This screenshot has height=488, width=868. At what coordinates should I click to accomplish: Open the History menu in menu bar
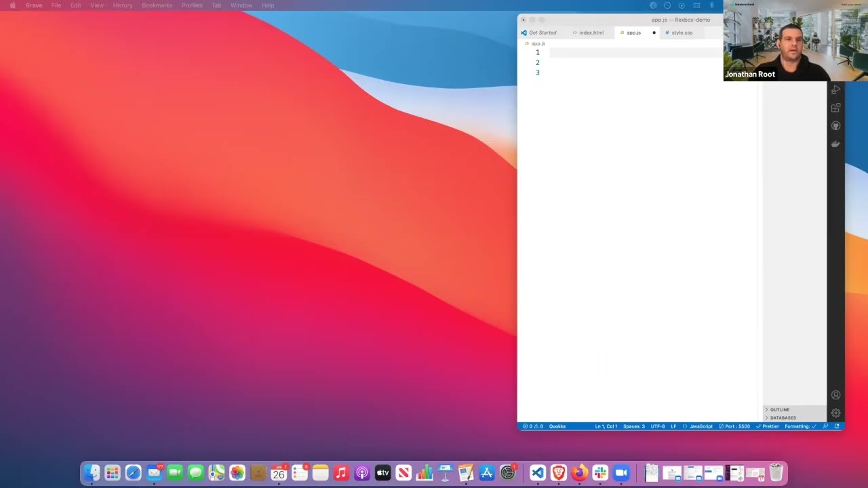point(123,5)
